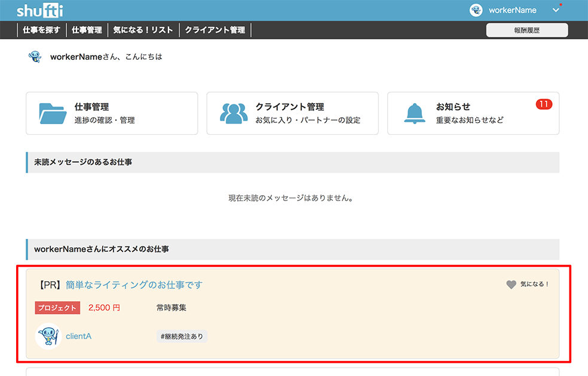Click the people icon in クライアント管理 card
This screenshot has height=376, width=588.
(234, 113)
